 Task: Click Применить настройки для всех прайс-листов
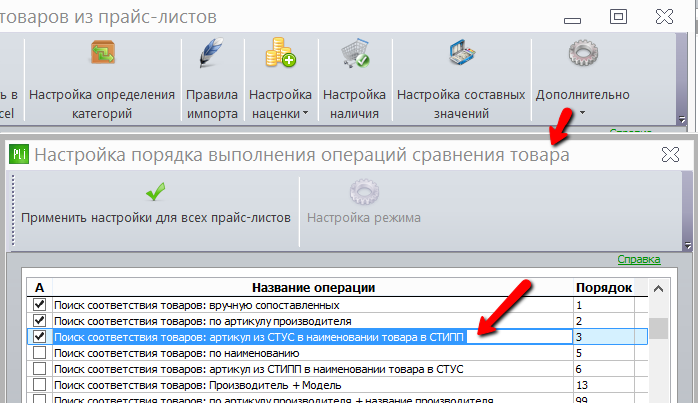click(156, 218)
